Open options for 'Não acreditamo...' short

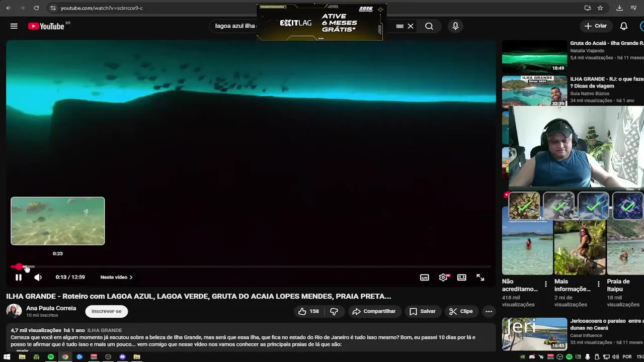[546, 285]
